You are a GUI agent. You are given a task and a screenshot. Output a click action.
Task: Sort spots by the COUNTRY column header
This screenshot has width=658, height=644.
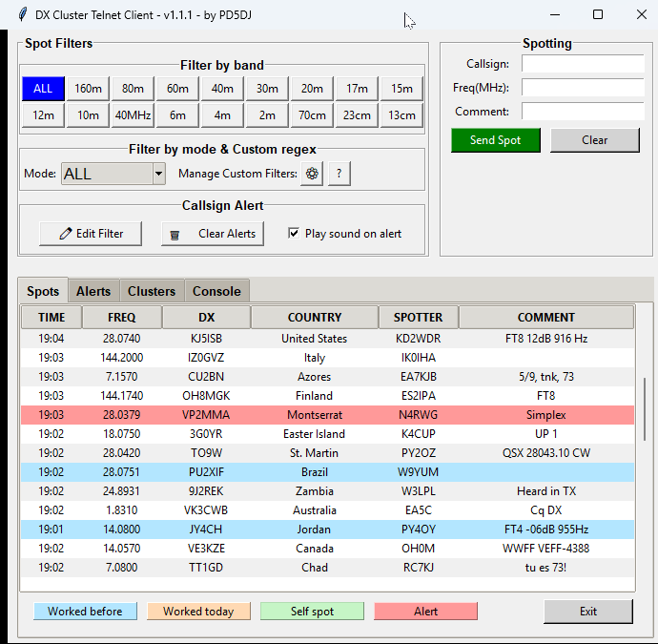(x=314, y=318)
